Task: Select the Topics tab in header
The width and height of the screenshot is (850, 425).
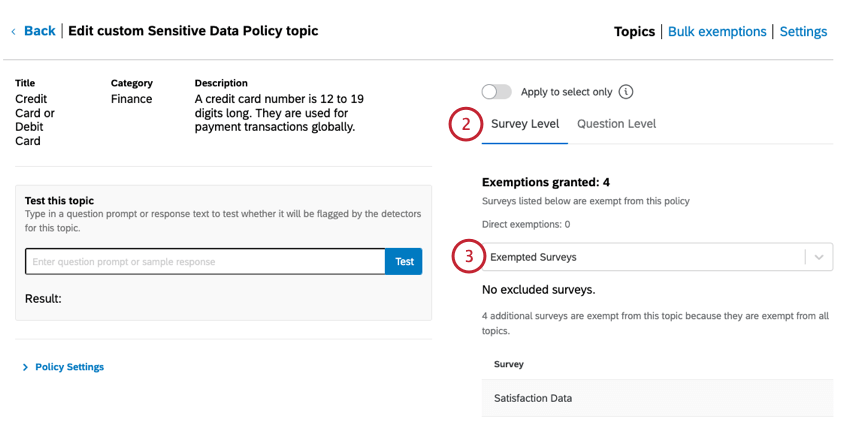Action: pos(634,32)
